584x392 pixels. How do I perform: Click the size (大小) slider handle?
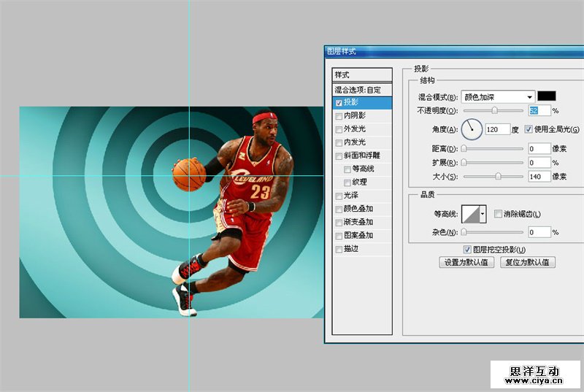(499, 177)
